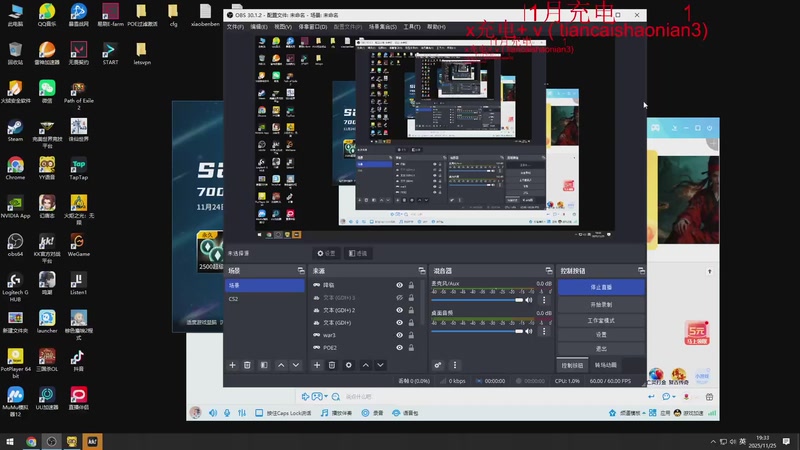The image size is (800, 450).
Task: Click source properties button above Scenes panel
Action: pyautogui.click(x=326, y=253)
